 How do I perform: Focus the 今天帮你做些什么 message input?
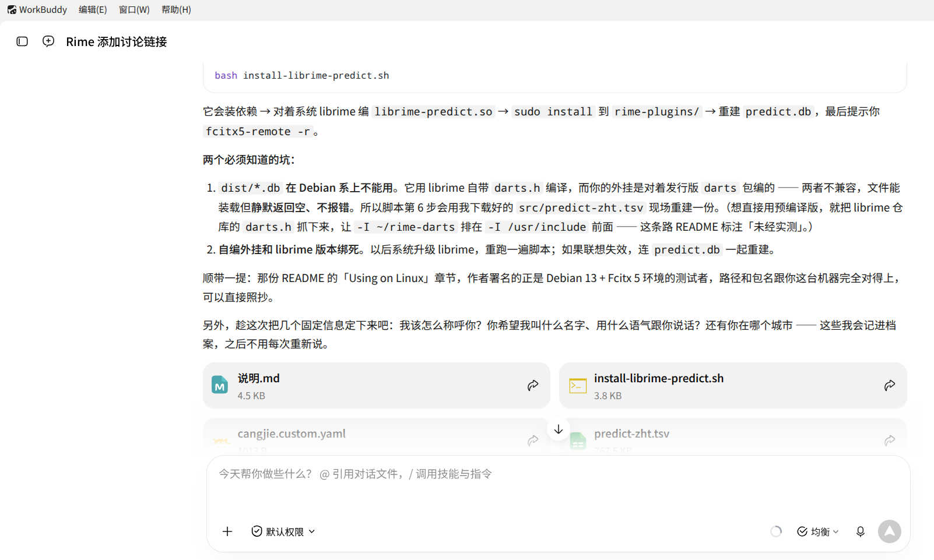click(x=558, y=474)
